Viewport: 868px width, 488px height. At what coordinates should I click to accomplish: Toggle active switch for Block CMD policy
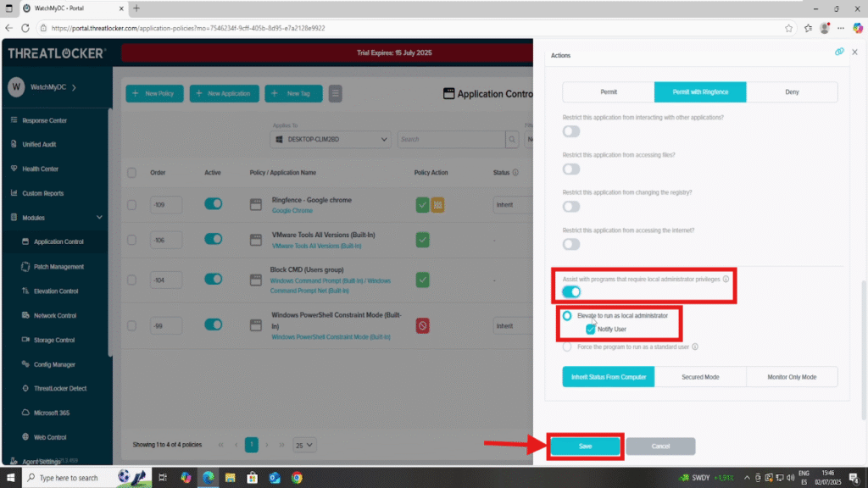tap(213, 279)
